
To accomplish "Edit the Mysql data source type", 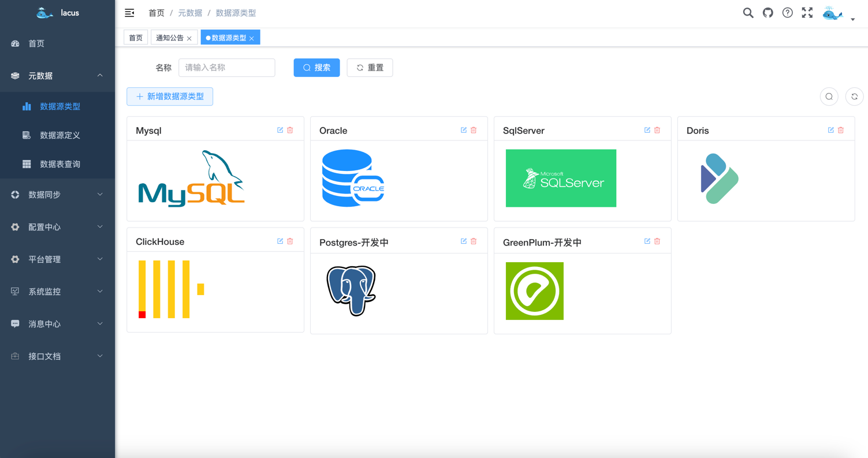I will [x=280, y=130].
